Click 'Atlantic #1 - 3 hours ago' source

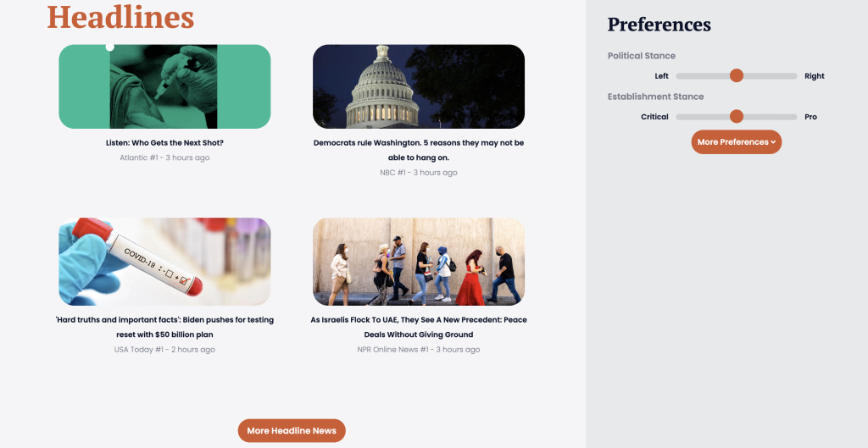(x=164, y=158)
